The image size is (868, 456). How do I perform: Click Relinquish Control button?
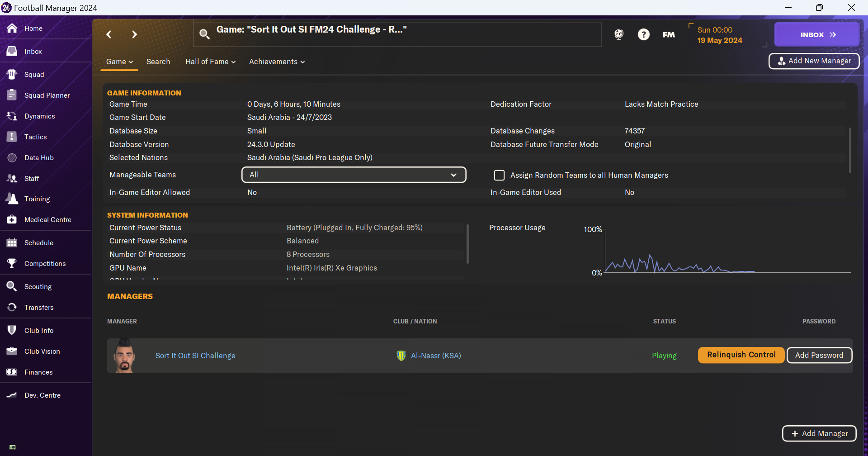741,355
